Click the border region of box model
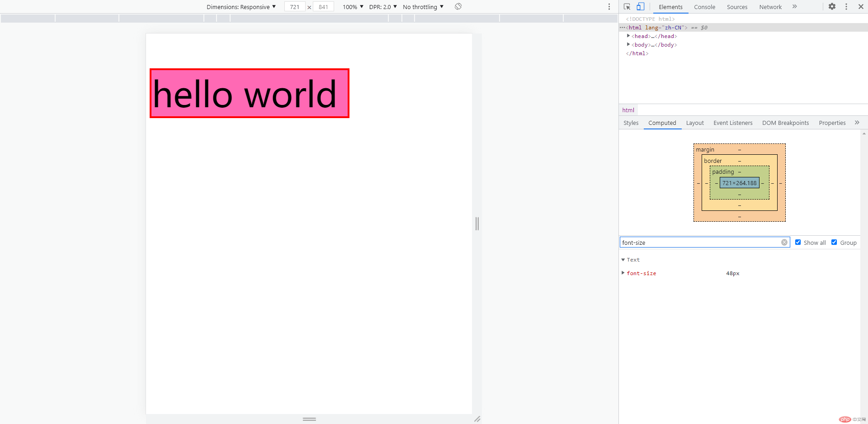This screenshot has height=424, width=868. (x=740, y=160)
